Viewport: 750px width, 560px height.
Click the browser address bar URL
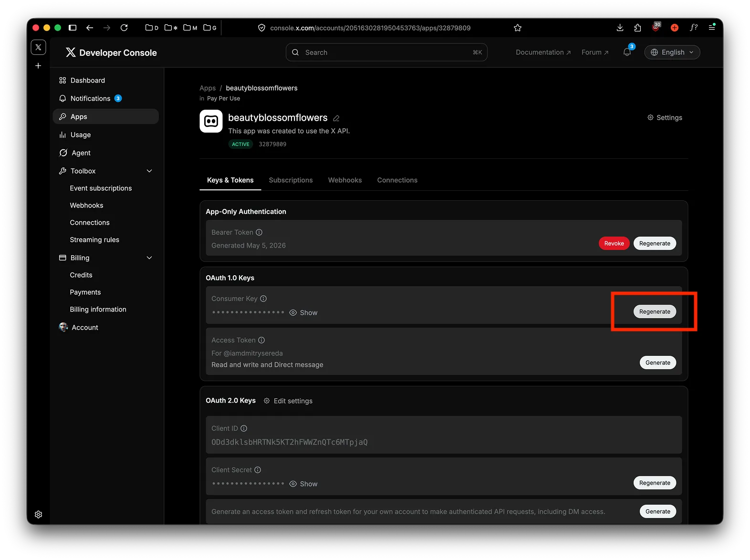370,28
